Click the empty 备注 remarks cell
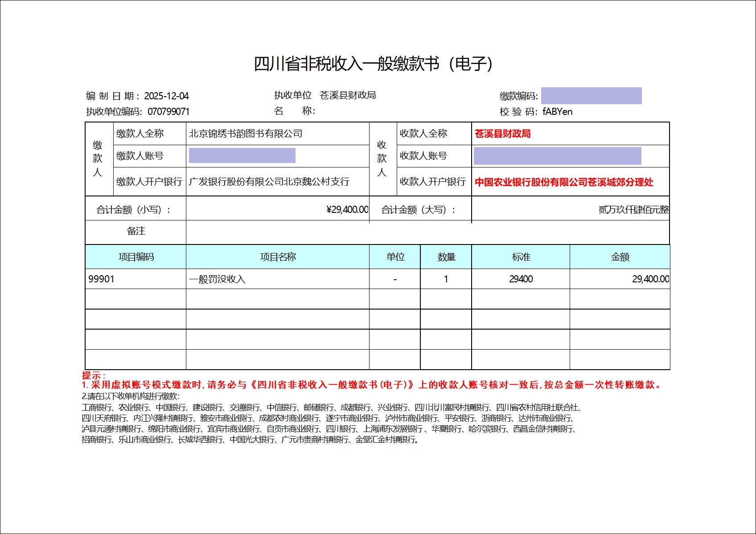This screenshot has height=534, width=756. (427, 232)
